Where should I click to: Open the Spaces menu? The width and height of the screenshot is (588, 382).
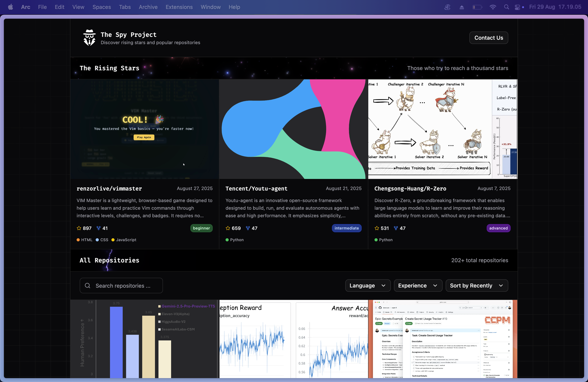pos(101,7)
